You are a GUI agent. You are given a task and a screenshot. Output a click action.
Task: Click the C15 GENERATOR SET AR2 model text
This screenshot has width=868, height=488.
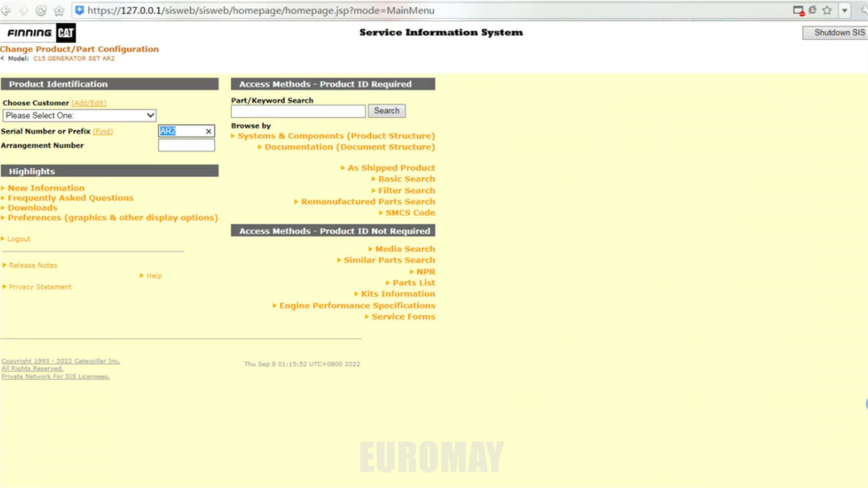point(74,58)
